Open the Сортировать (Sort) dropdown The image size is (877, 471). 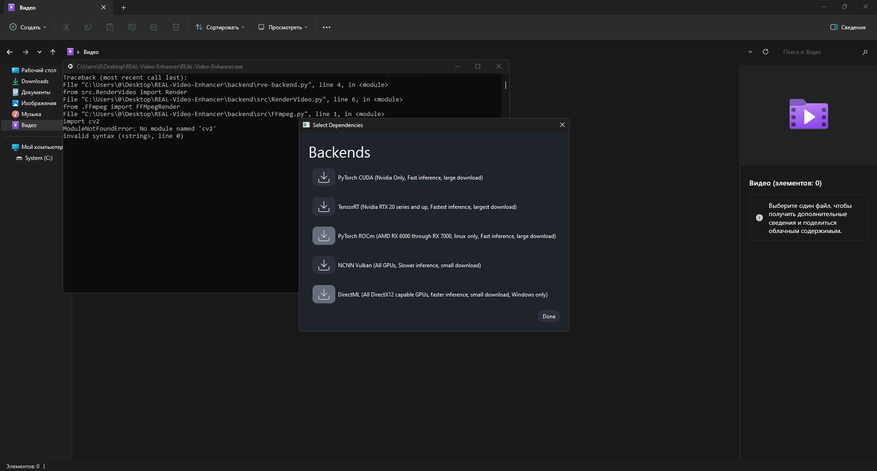(x=220, y=27)
